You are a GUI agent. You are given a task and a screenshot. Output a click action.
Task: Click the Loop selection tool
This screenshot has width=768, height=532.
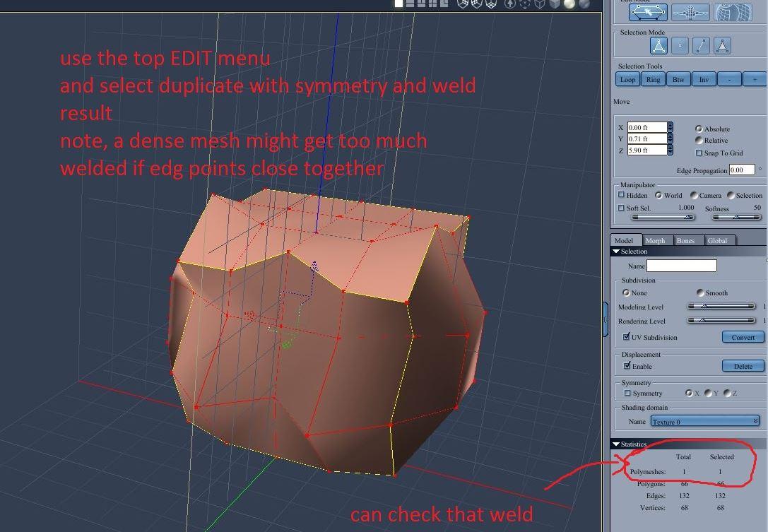click(x=627, y=79)
